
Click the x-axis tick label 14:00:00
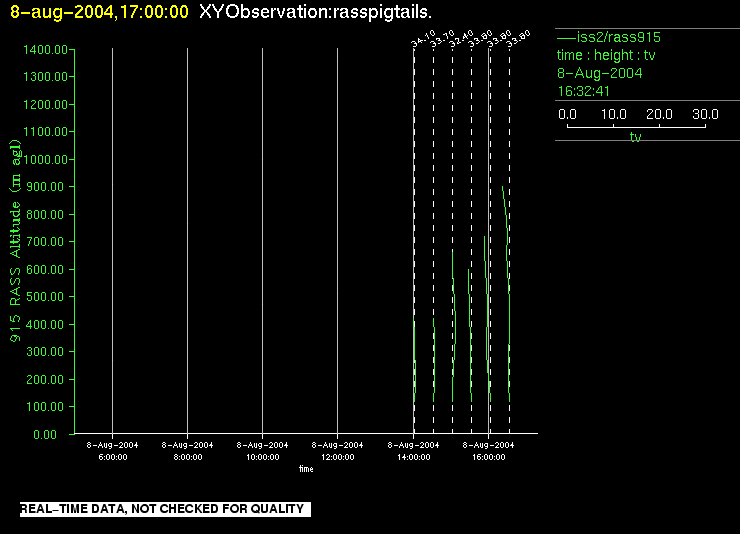click(413, 457)
